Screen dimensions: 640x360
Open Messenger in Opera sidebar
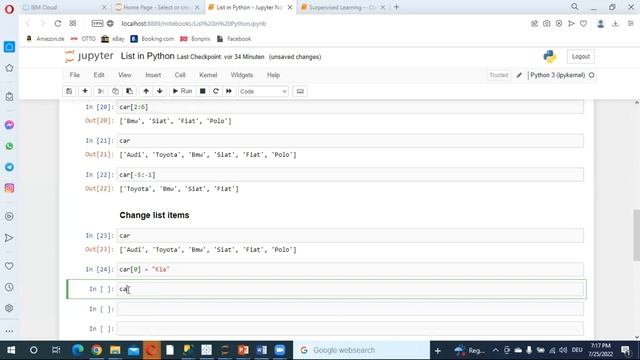click(9, 125)
